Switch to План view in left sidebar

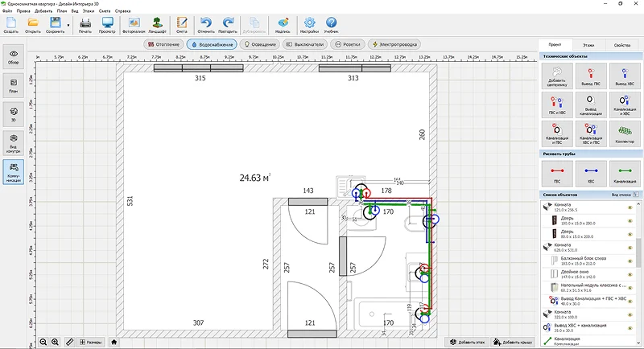[x=14, y=86]
